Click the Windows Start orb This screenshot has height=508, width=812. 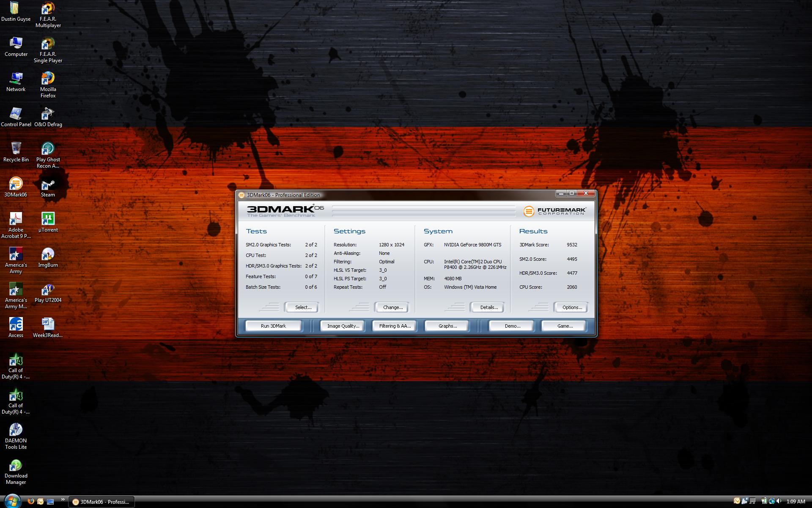pyautogui.click(x=12, y=501)
